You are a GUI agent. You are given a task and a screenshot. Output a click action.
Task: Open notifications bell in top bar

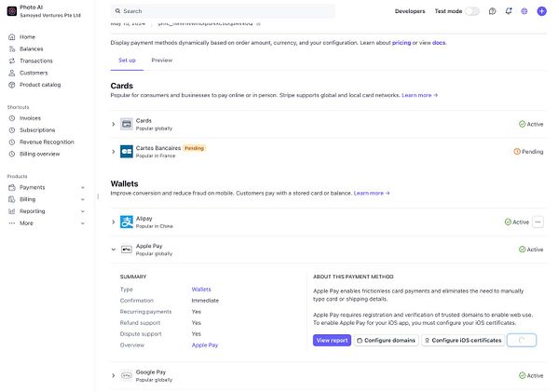click(x=508, y=11)
